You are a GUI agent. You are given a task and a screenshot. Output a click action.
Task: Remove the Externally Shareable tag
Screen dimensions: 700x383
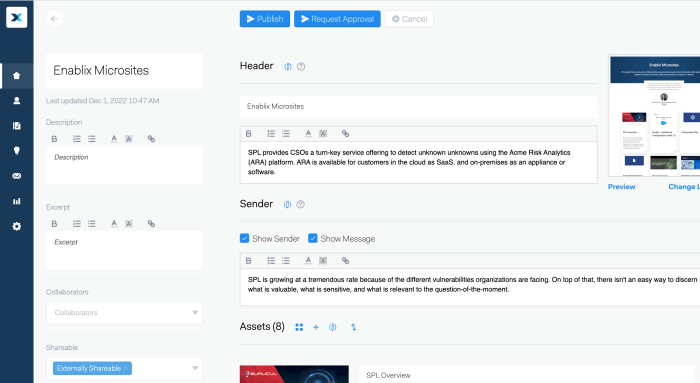126,368
